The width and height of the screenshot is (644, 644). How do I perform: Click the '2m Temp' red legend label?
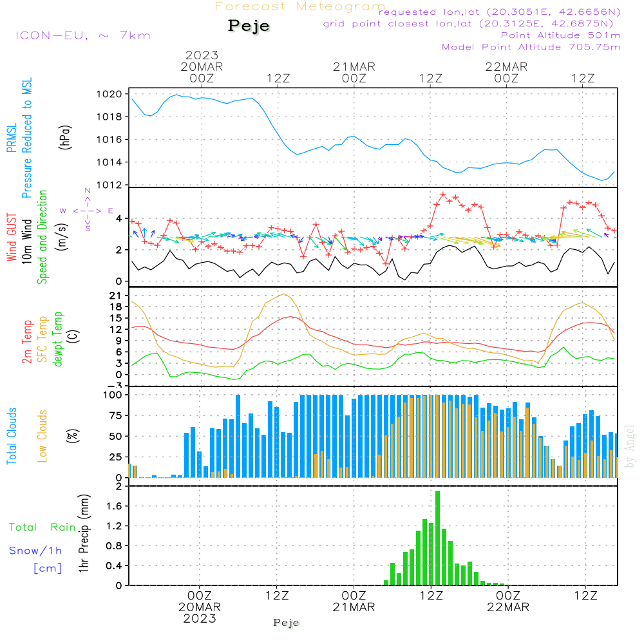tap(26, 342)
